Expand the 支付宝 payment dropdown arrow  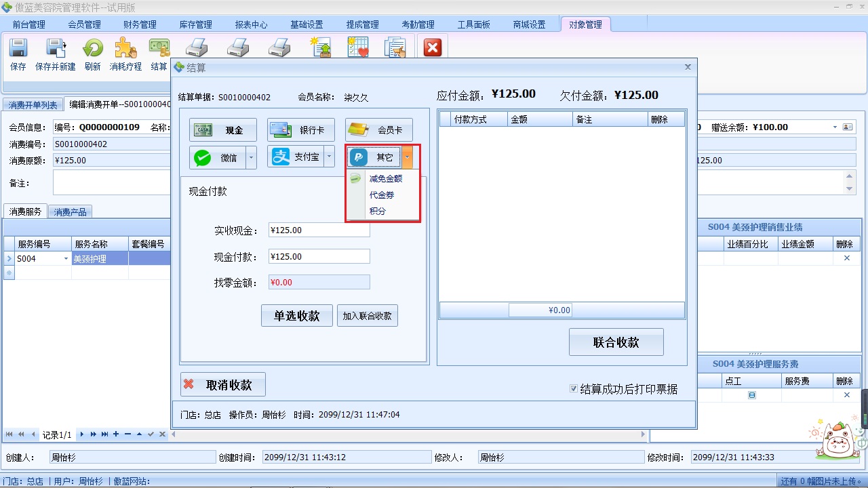tap(328, 157)
